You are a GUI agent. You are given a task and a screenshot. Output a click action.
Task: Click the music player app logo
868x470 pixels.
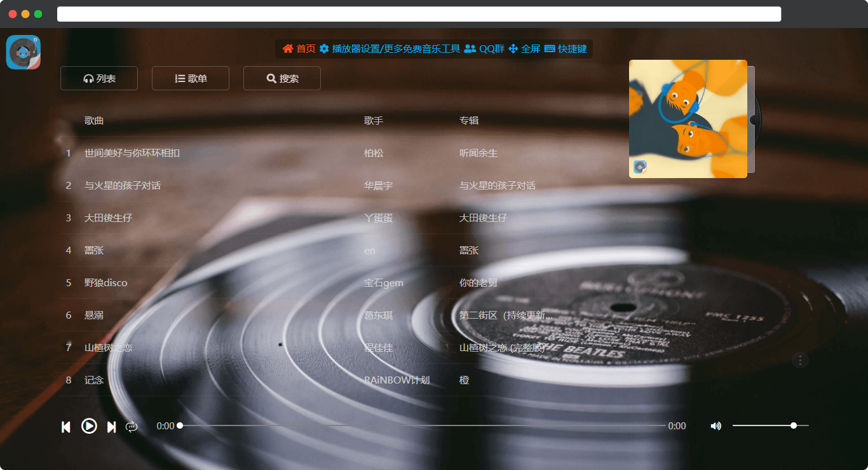click(24, 52)
